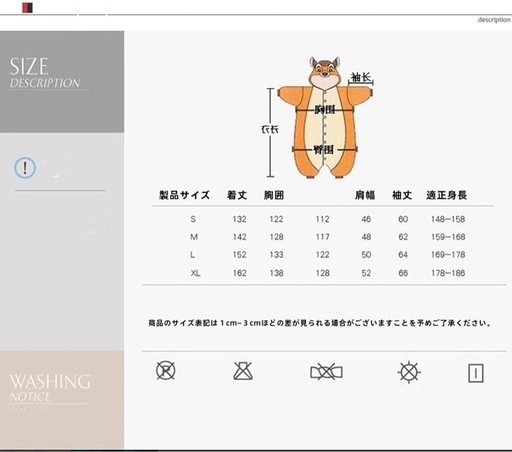Image resolution: width=512 pixels, height=452 pixels.
Task: Select the WASHING NOTICE panel
Action: tap(62, 399)
